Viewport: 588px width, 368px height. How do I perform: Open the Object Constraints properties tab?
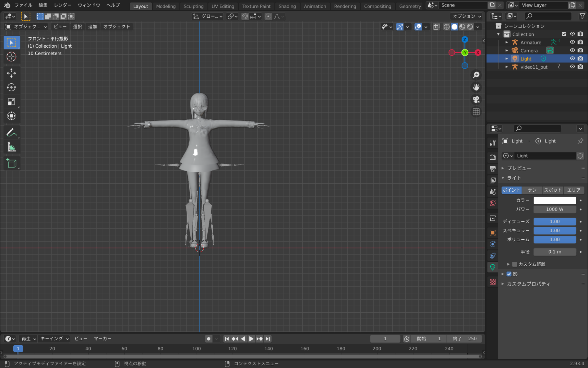tap(493, 256)
